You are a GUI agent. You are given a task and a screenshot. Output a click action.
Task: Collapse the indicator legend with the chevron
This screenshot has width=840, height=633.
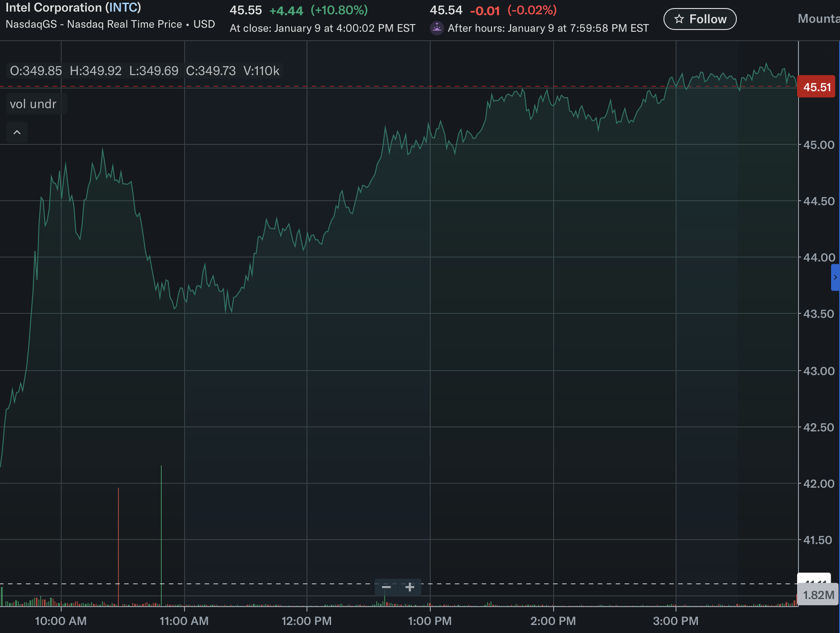[x=17, y=132]
